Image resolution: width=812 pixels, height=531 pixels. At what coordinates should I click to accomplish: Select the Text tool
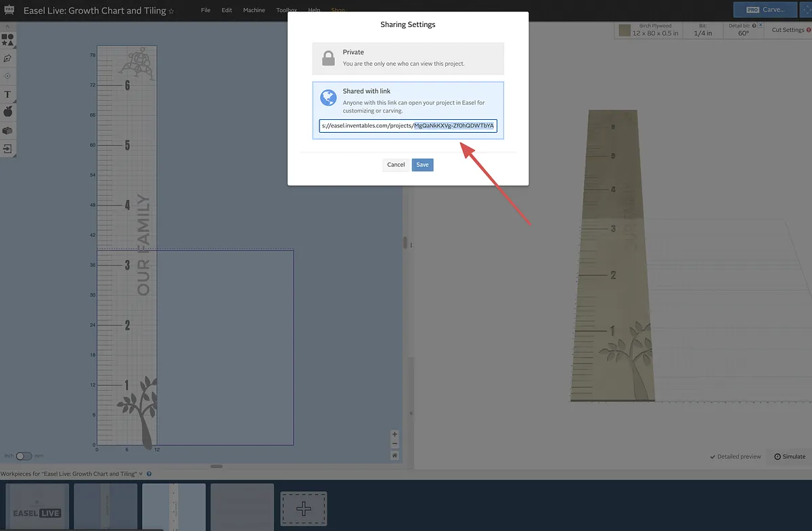coord(7,94)
